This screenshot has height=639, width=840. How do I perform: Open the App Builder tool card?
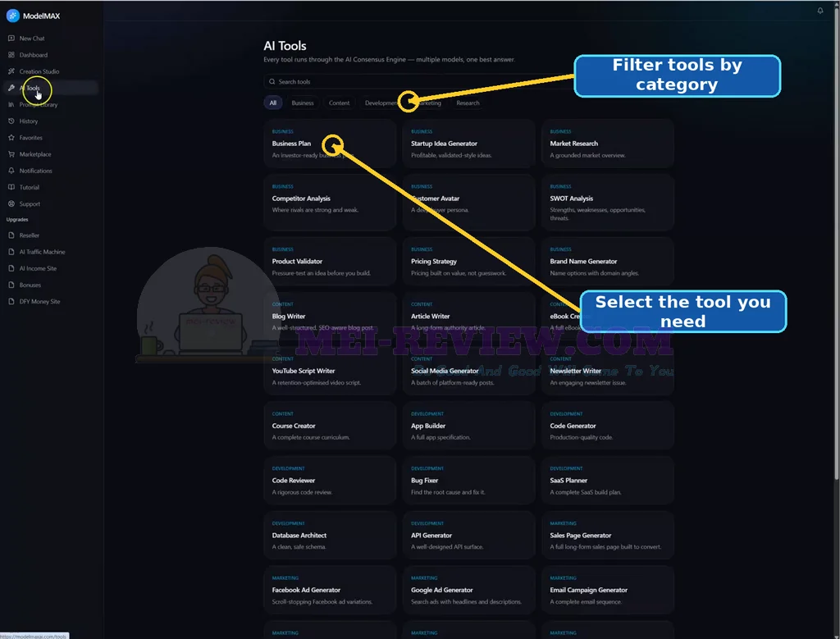468,426
